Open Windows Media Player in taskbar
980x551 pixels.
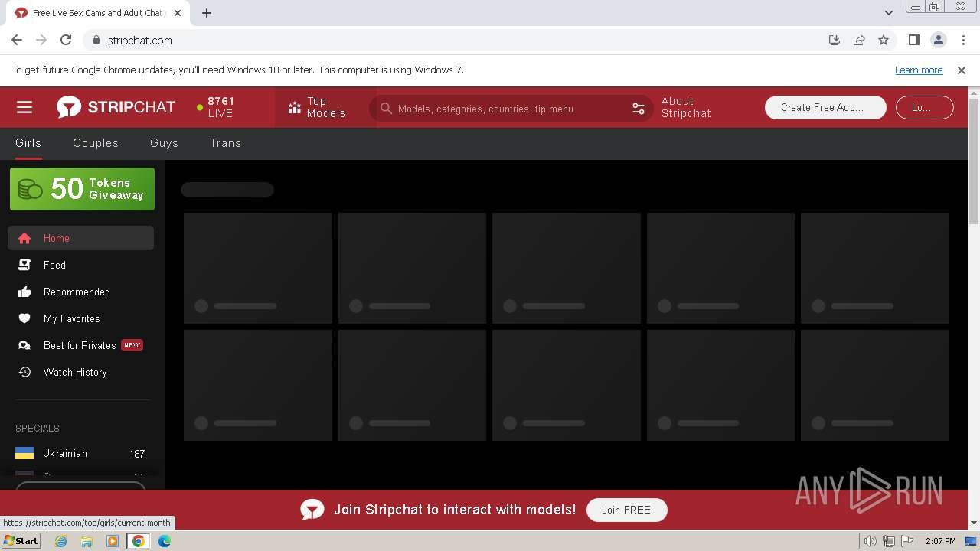(x=113, y=541)
